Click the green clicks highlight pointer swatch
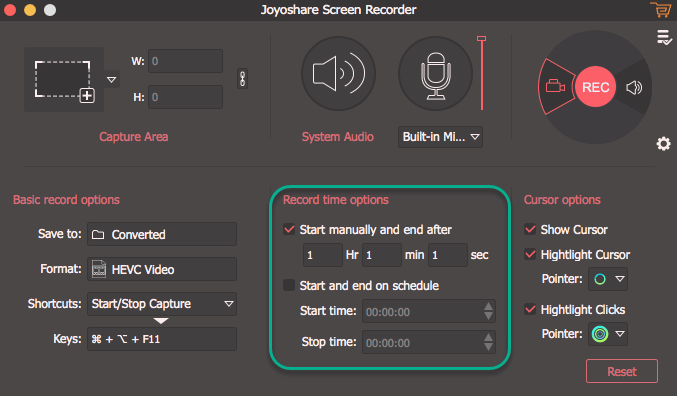Image resolution: width=677 pixels, height=396 pixels. [x=600, y=334]
